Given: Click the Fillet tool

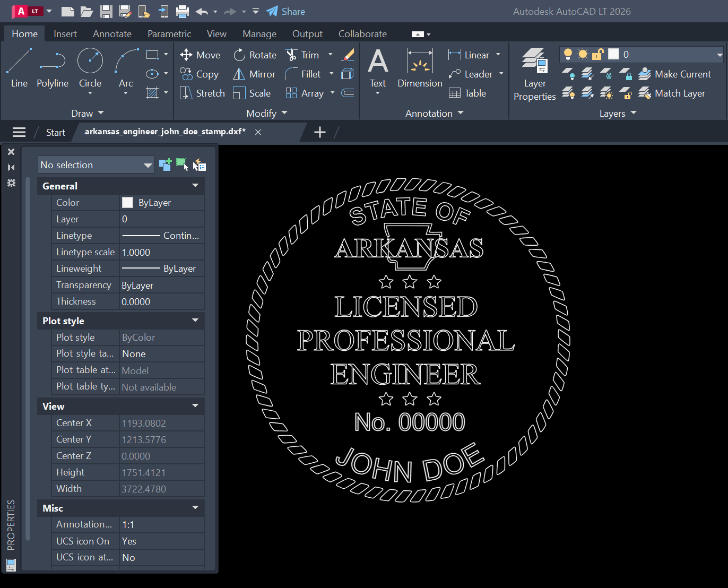Looking at the screenshot, I should coord(303,74).
